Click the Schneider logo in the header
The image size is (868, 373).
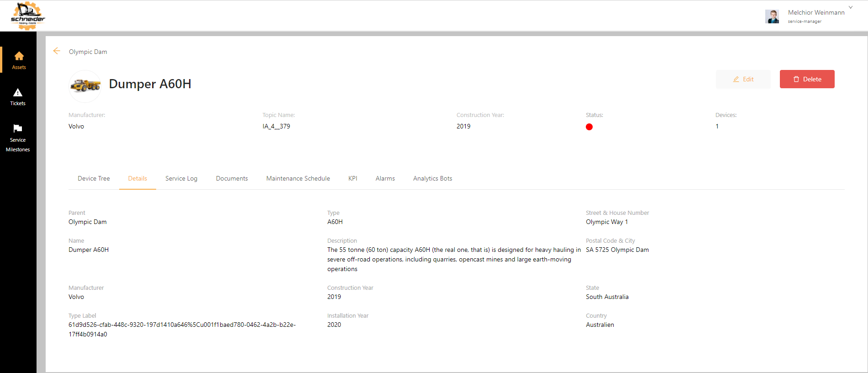[x=28, y=16]
